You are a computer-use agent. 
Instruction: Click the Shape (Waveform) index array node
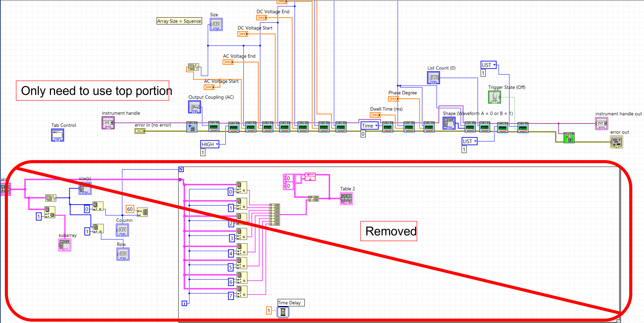tap(449, 123)
